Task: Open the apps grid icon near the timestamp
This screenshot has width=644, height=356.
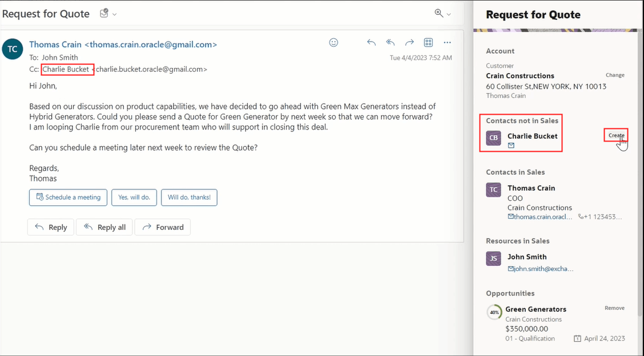Action: pos(428,42)
